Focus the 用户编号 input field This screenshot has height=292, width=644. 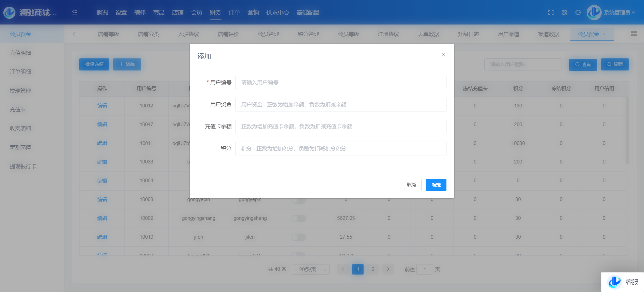[340, 83]
